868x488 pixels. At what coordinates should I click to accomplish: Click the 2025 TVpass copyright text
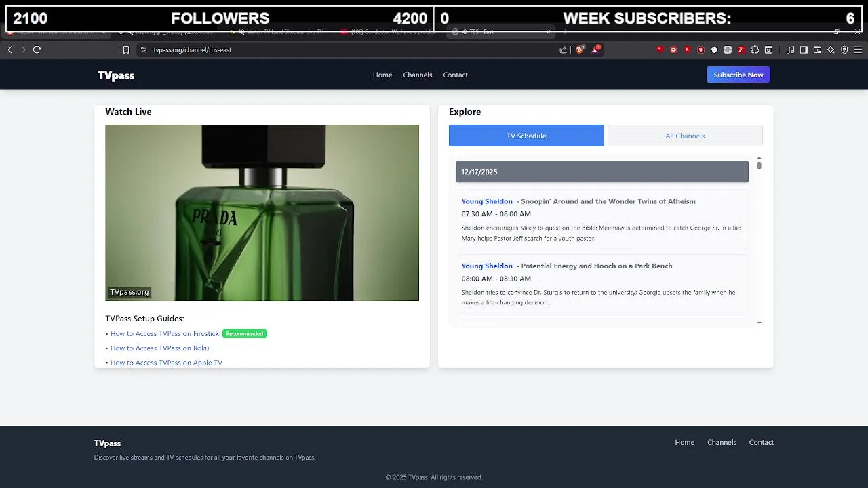(434, 477)
